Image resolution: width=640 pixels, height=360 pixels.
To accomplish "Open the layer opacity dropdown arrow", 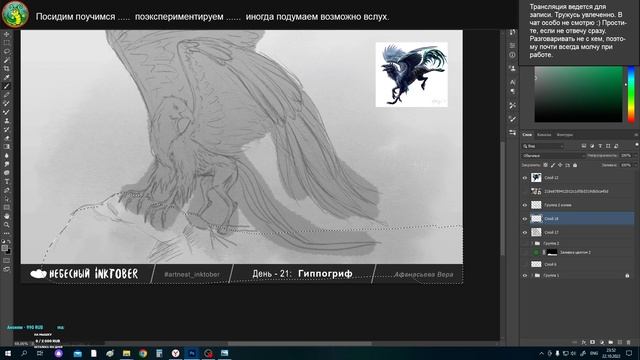I will point(635,156).
